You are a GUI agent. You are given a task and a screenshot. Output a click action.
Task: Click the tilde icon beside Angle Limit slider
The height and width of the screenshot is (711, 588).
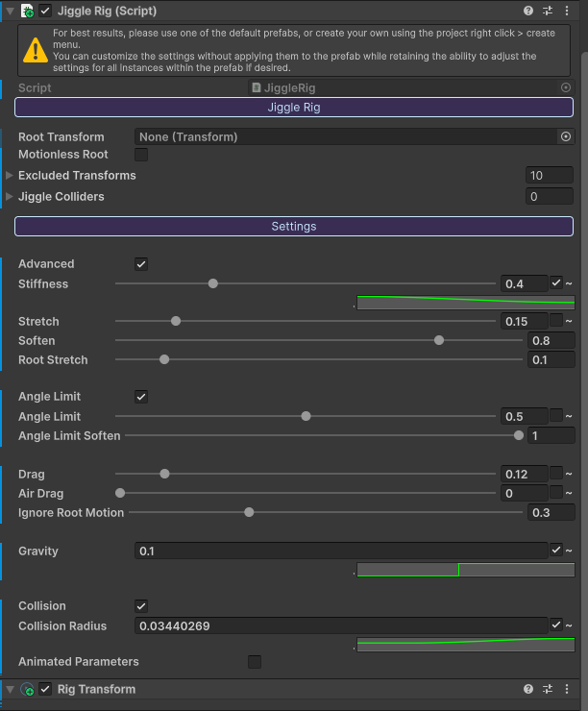pyautogui.click(x=569, y=416)
